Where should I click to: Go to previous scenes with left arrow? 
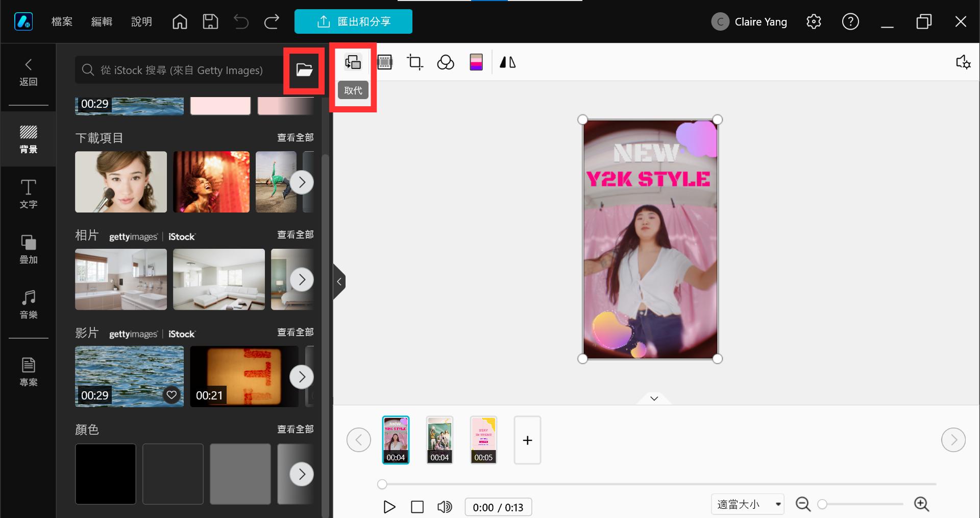click(x=359, y=440)
